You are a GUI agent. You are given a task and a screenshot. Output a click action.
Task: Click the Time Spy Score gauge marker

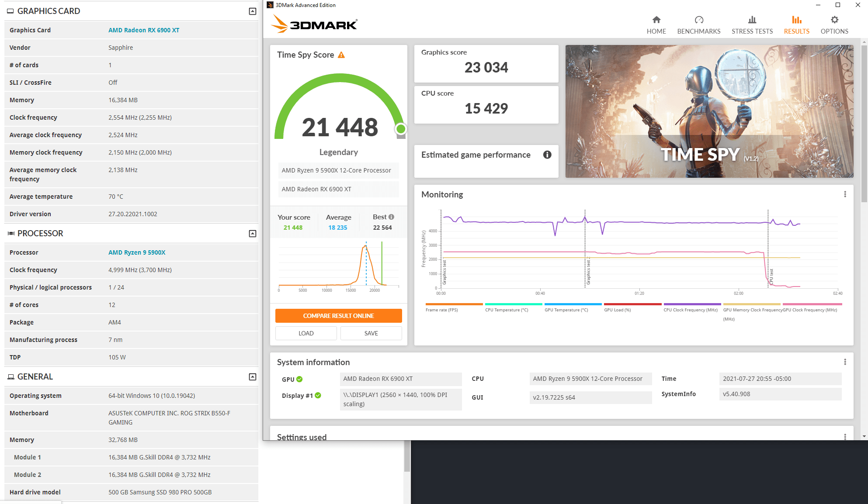[401, 129]
